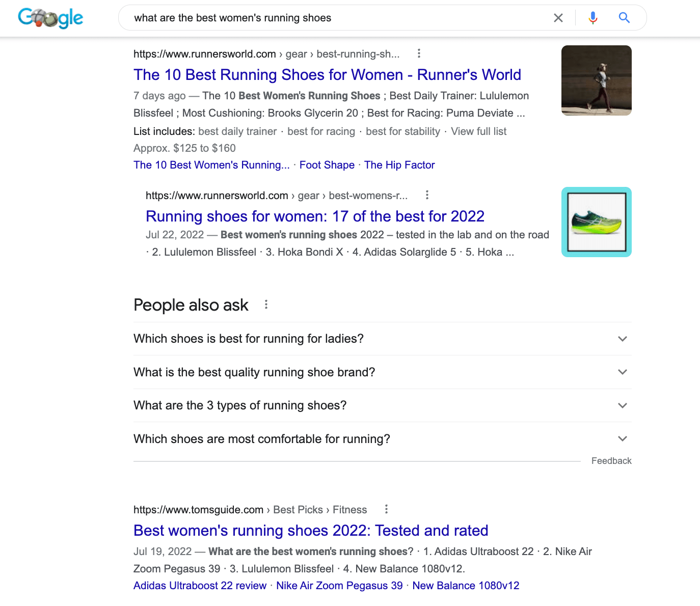Activate voice search via the microphone icon

(592, 18)
